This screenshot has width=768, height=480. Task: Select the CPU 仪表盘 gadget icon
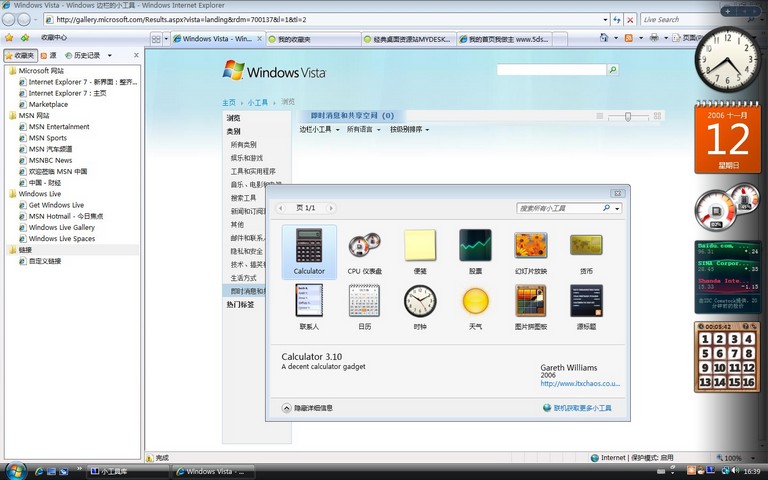(364, 245)
